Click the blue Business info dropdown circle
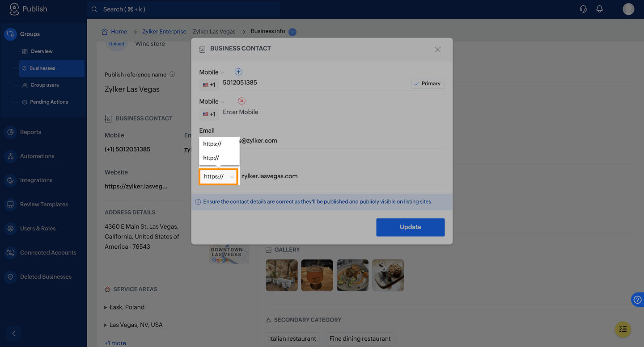The image size is (644, 347). [x=292, y=32]
